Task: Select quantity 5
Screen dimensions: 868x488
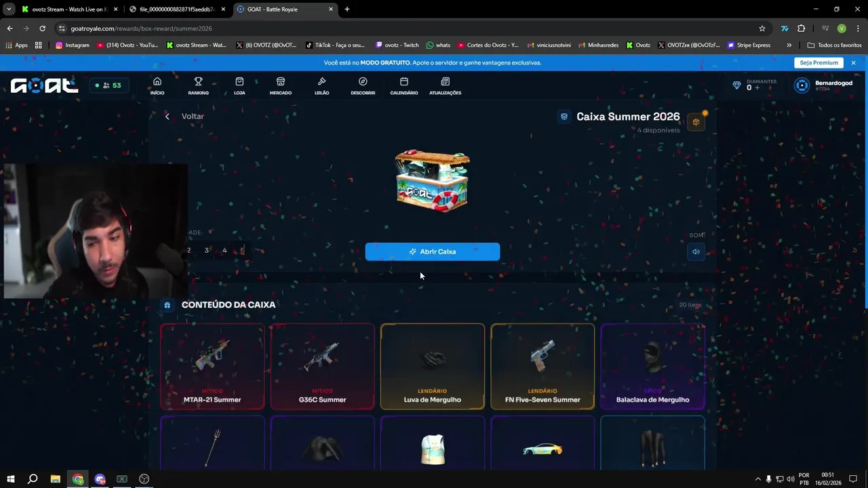Action: coord(242,251)
